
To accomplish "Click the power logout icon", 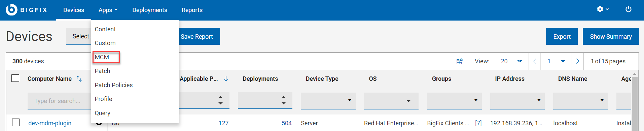I will pyautogui.click(x=628, y=9).
